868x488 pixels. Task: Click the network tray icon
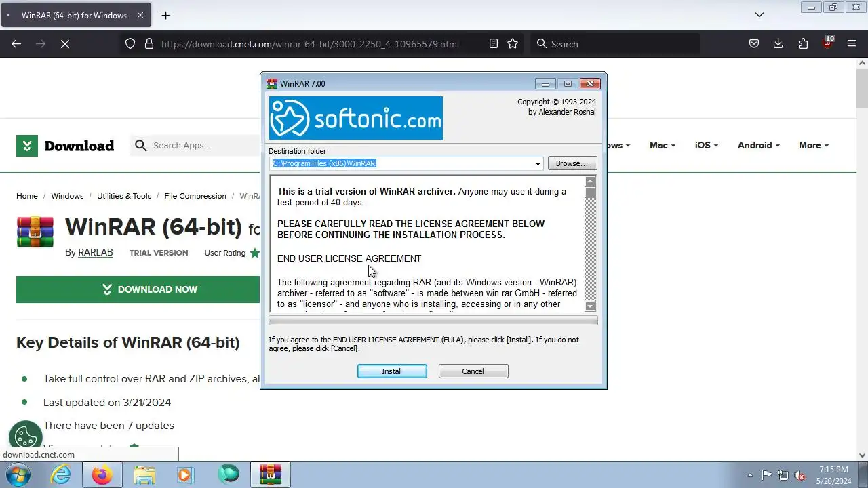point(783,475)
